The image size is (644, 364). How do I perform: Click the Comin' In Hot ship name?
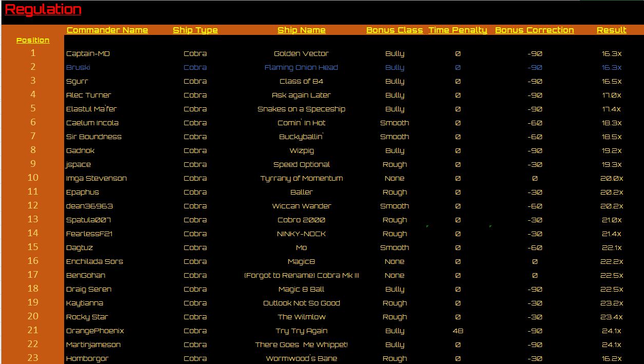point(301,123)
